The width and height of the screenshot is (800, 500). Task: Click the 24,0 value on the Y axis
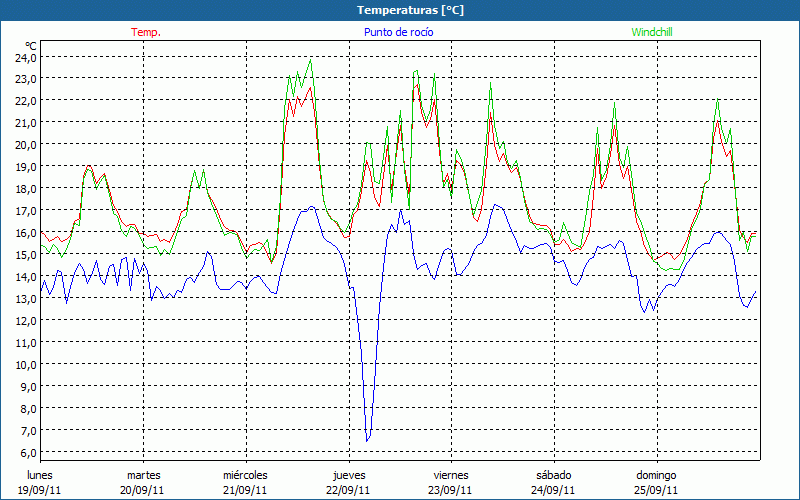click(25, 57)
